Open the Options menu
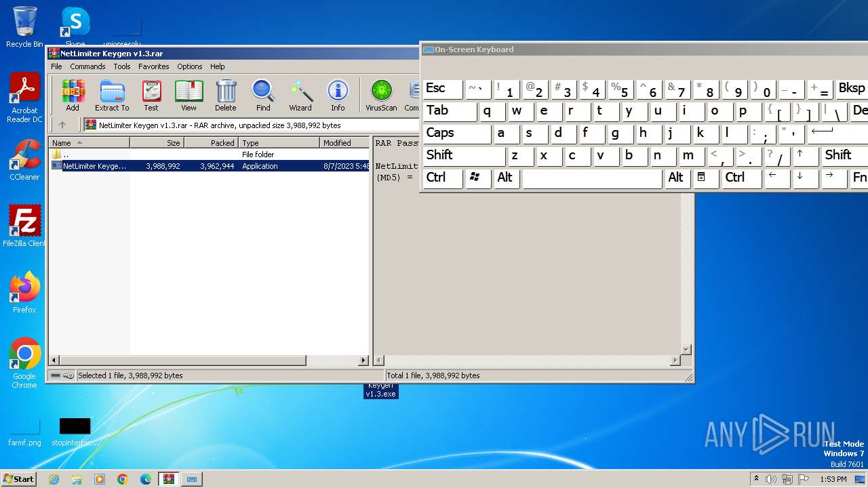Screen dimensions: 868x488 point(190,66)
